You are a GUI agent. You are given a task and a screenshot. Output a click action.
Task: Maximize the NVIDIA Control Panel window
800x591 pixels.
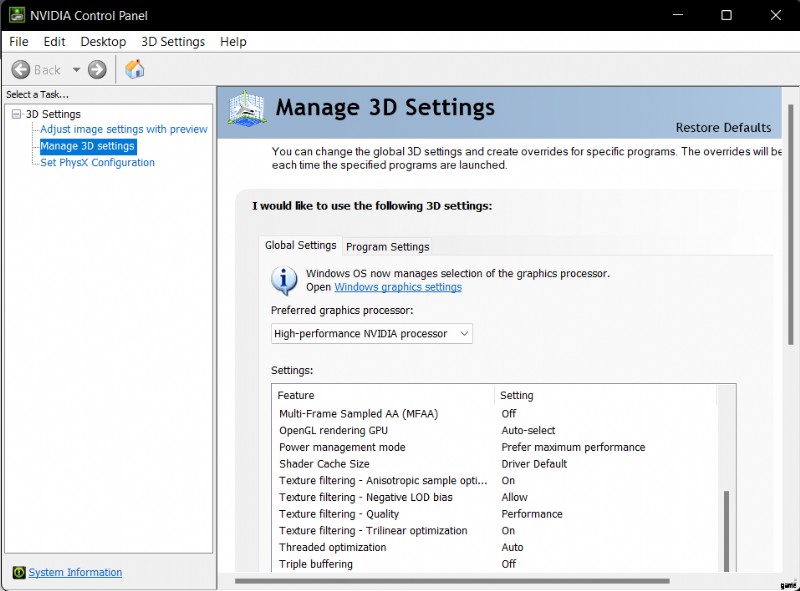coord(727,15)
